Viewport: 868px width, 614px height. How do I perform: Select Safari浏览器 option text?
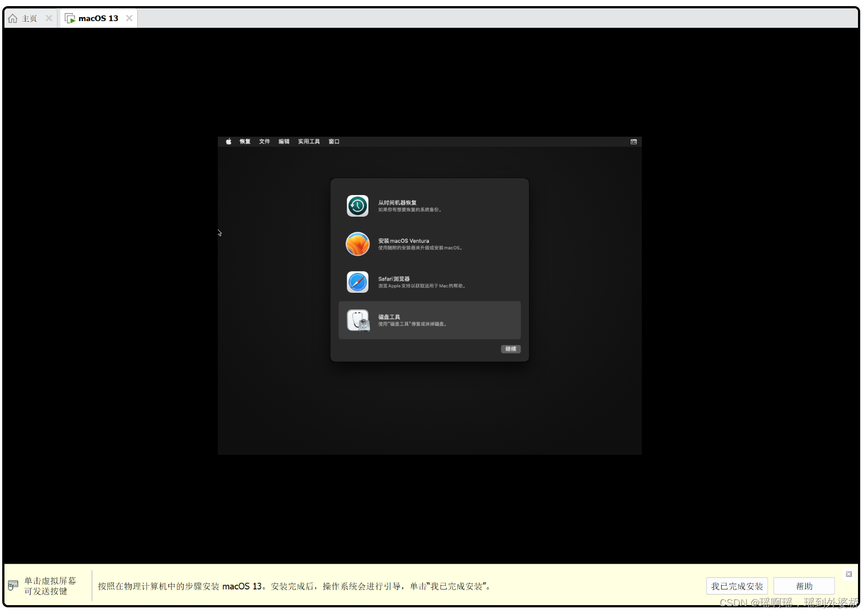point(394,279)
